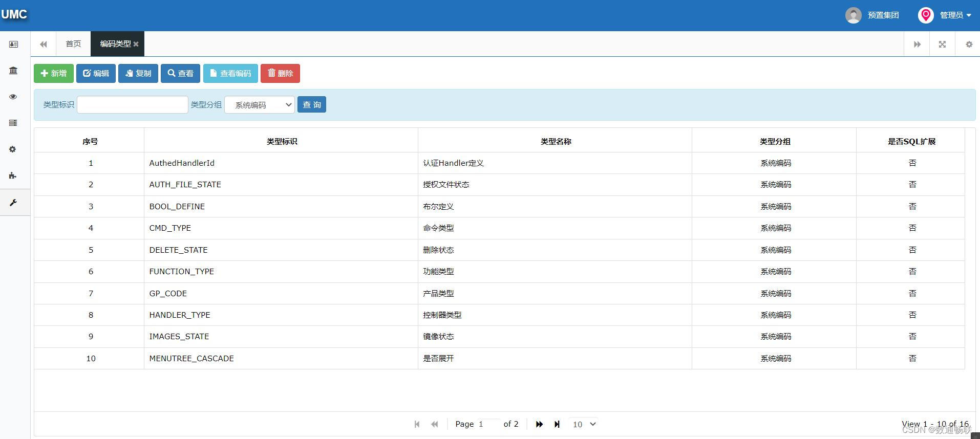Click the 复制 button
The width and height of the screenshot is (980, 439).
[x=138, y=73]
